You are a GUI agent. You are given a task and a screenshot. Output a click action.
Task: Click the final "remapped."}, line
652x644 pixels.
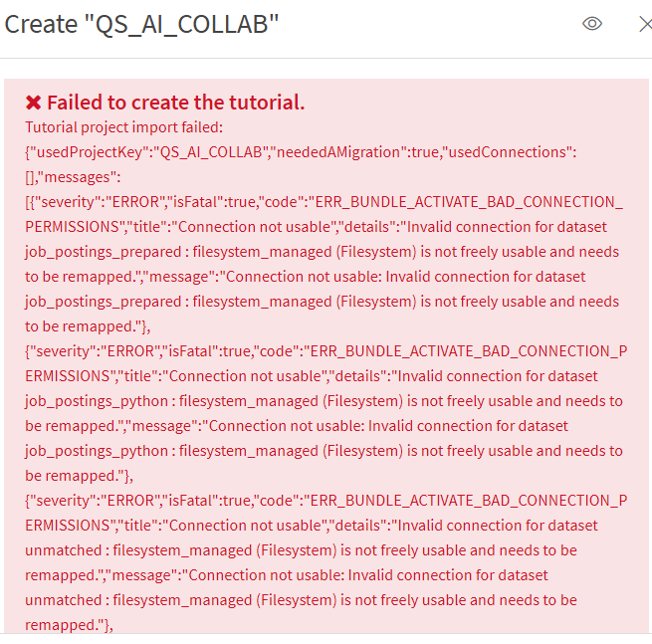69,625
